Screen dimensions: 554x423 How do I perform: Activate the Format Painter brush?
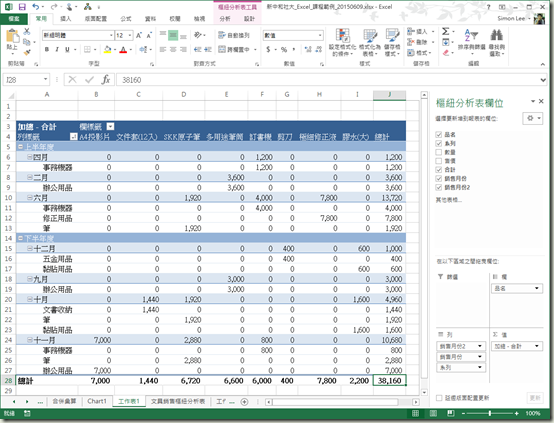[x=27, y=52]
